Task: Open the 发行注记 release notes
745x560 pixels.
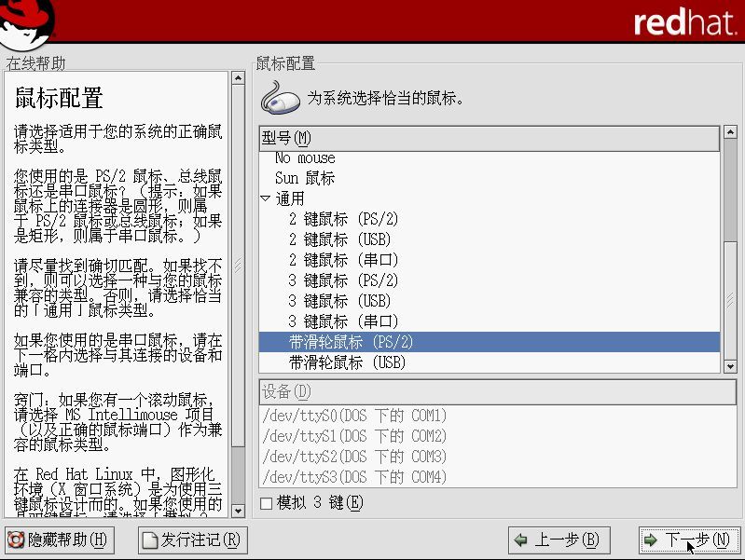Action: coord(191,540)
